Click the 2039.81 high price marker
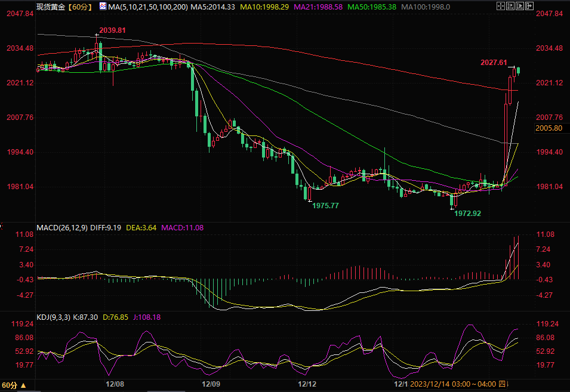The image size is (570, 392). pyautogui.click(x=113, y=30)
